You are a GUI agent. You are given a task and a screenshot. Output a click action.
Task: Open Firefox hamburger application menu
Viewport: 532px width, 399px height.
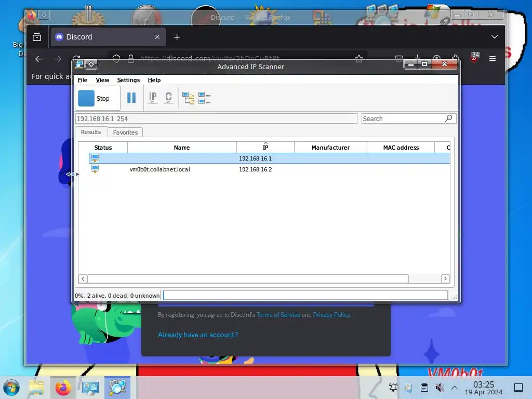coord(493,58)
